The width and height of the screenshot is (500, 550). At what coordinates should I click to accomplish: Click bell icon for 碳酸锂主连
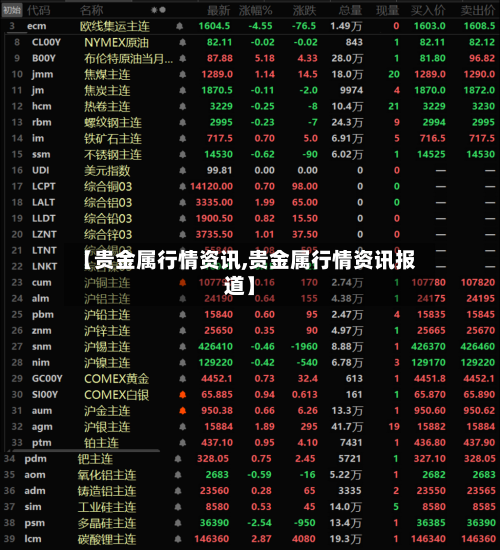(x=178, y=539)
